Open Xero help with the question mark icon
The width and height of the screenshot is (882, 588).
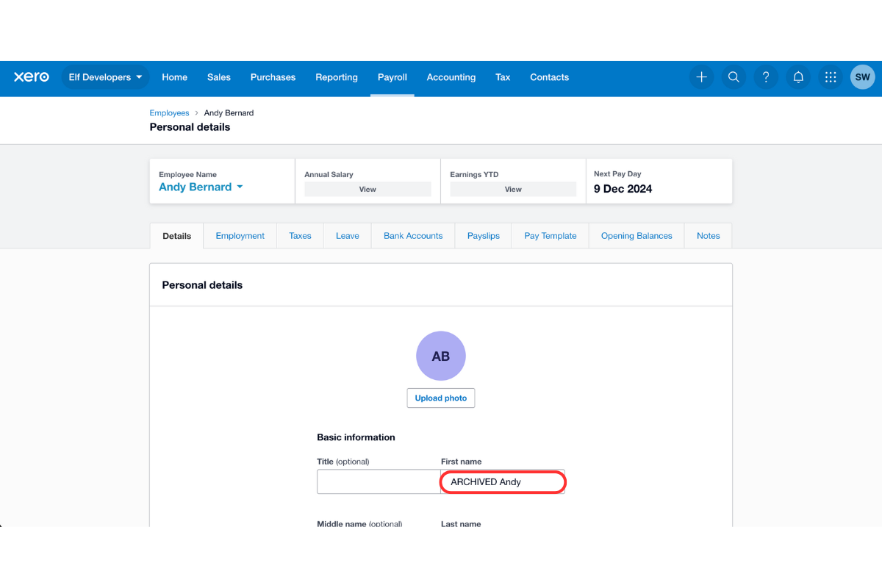pyautogui.click(x=766, y=76)
